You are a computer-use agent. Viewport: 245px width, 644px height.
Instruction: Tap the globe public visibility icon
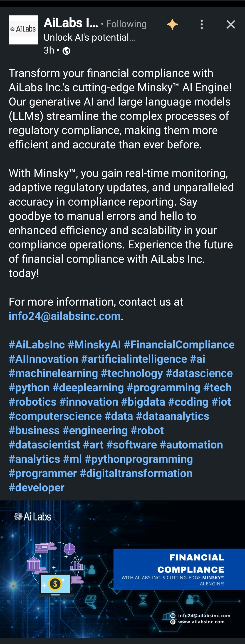66,51
